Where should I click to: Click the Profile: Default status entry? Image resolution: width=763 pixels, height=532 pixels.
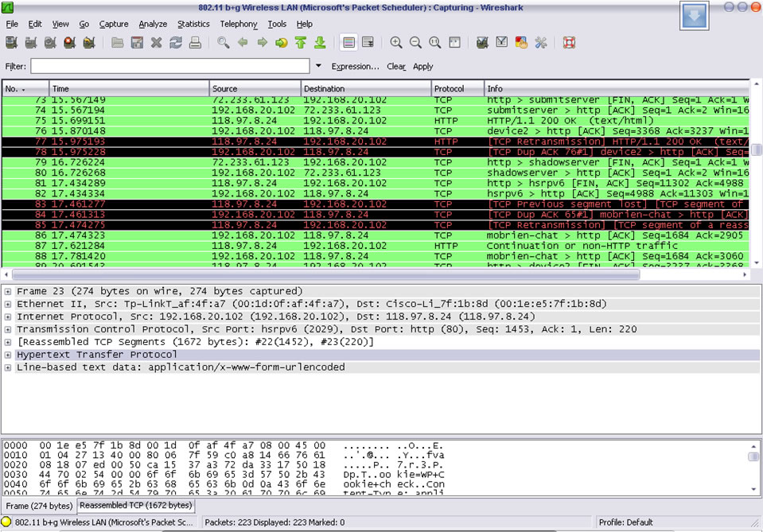pos(625,522)
